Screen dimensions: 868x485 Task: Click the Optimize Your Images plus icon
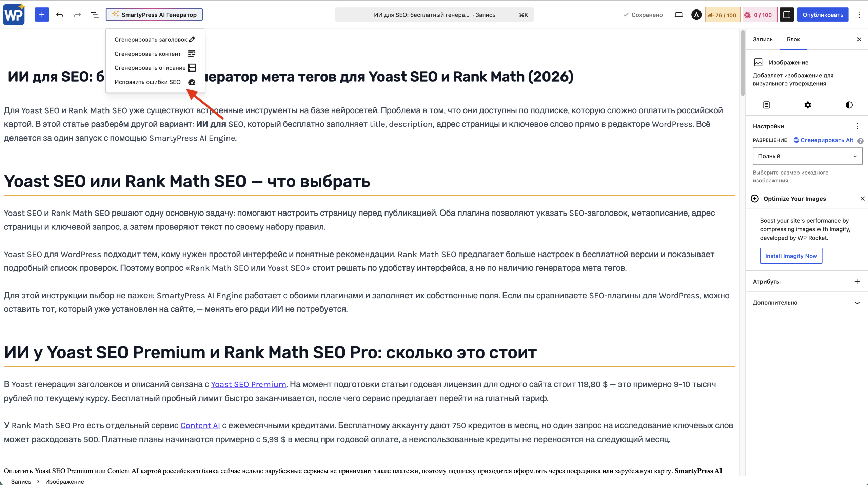click(x=754, y=199)
